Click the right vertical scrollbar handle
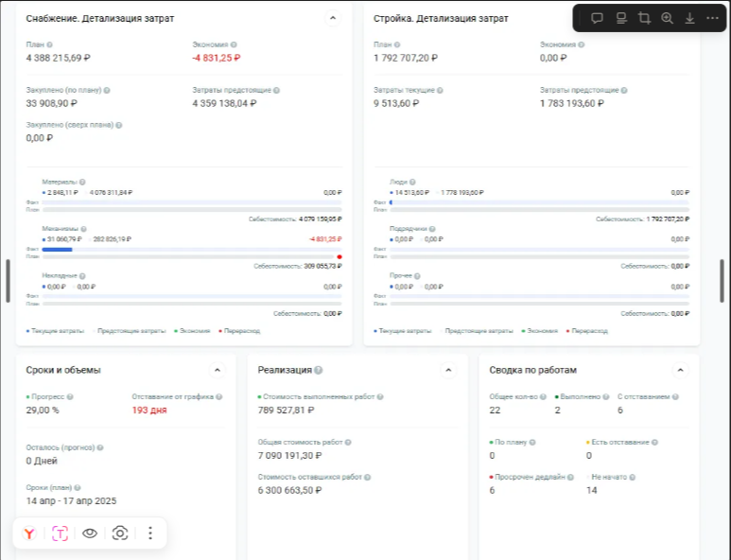 pyautogui.click(x=722, y=281)
